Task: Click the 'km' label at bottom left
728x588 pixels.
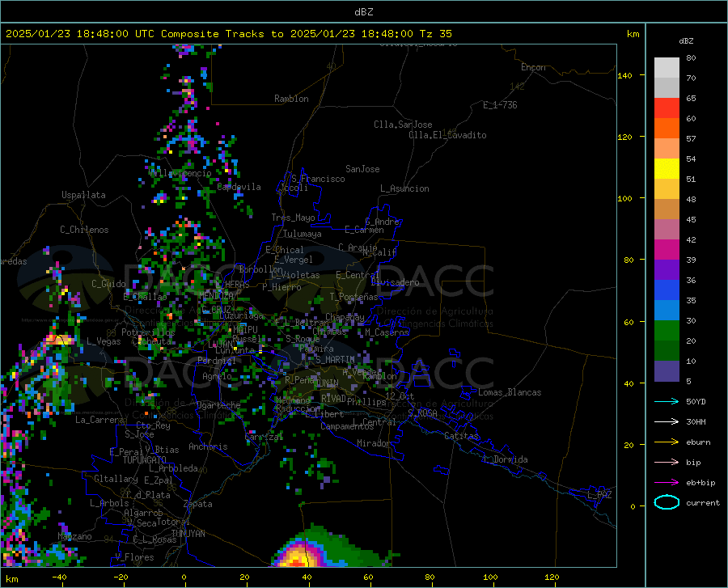Action: (11, 579)
